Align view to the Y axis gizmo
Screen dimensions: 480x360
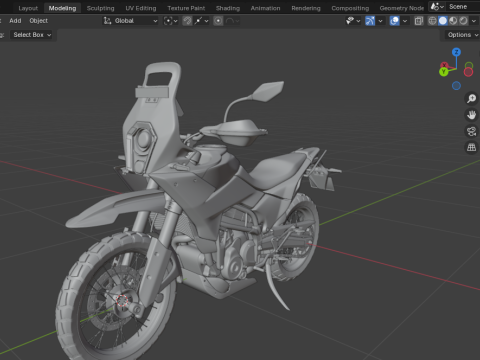click(x=444, y=71)
